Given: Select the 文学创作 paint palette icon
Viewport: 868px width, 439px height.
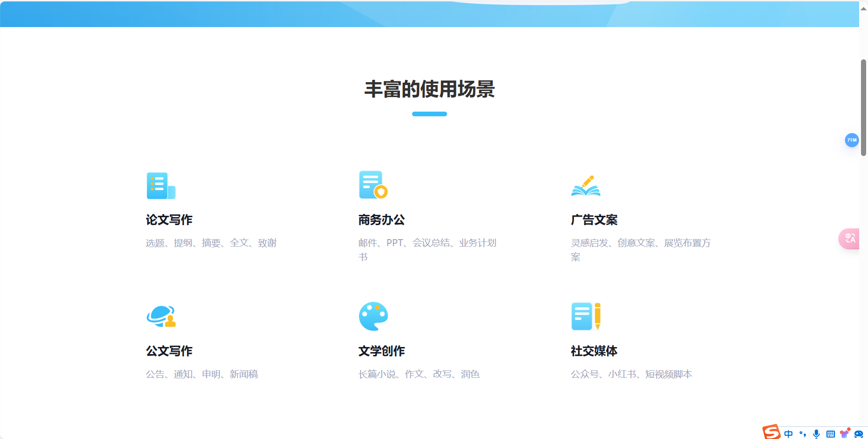Looking at the screenshot, I should [373, 316].
